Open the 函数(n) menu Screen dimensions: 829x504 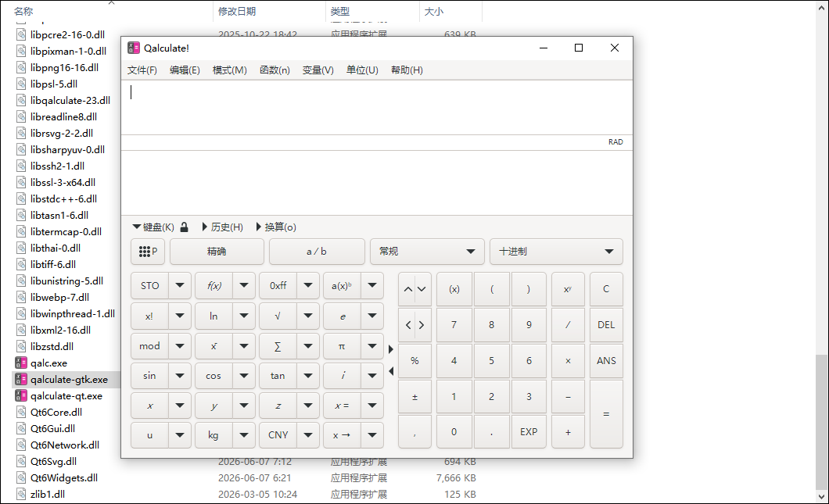click(x=275, y=70)
